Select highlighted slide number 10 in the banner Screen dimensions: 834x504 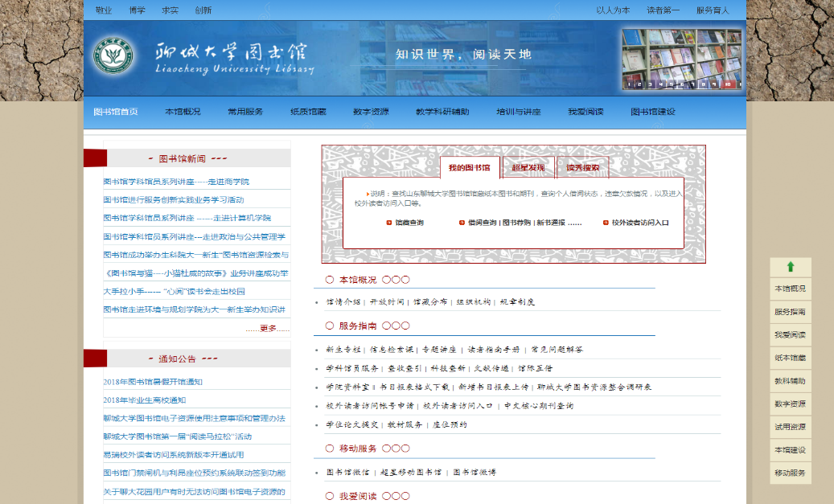pos(728,84)
